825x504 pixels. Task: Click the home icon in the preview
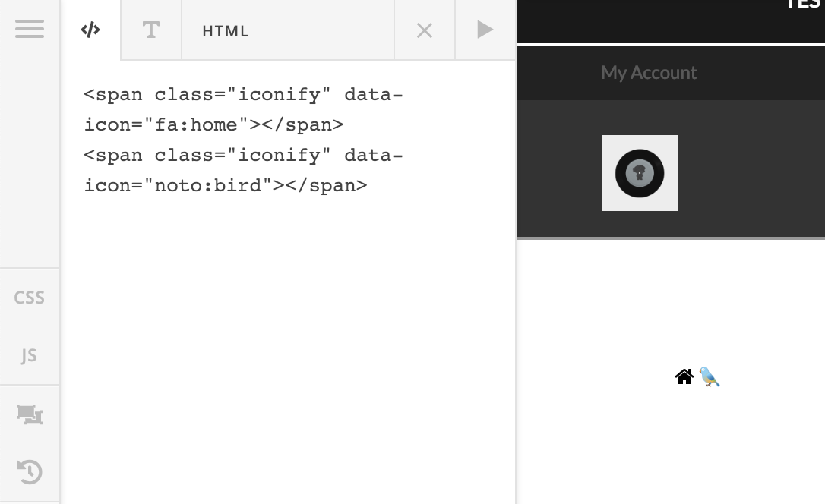click(x=684, y=376)
